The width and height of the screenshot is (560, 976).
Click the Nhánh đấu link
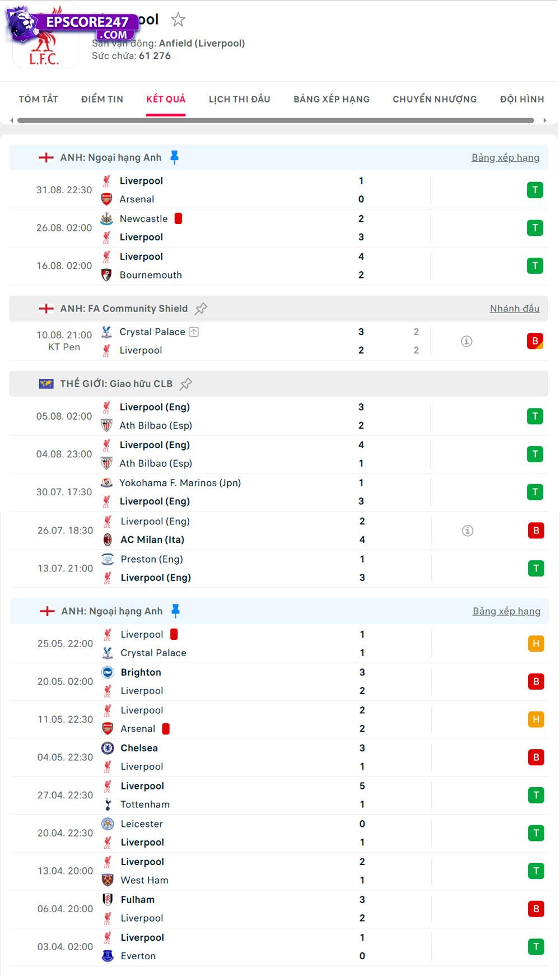[514, 308]
